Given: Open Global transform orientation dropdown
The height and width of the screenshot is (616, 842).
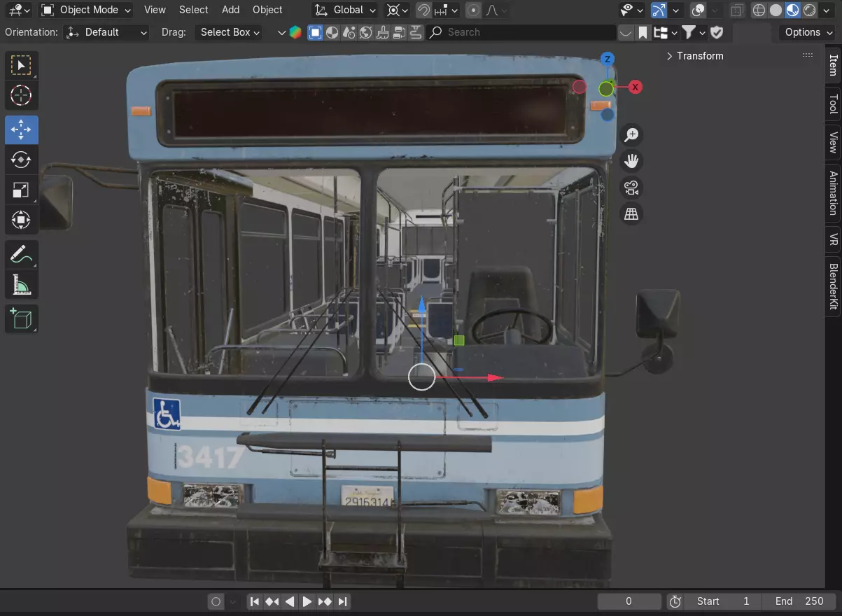Looking at the screenshot, I should [x=344, y=10].
